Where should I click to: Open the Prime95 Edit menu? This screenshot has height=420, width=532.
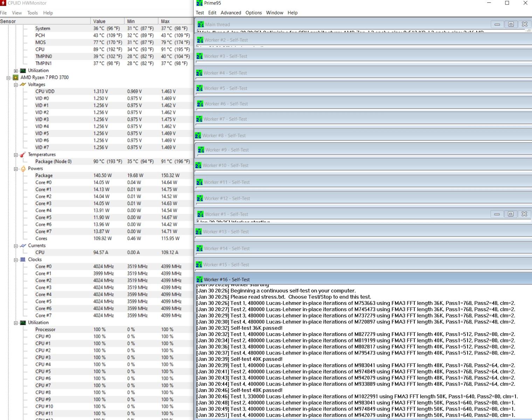pos(212,13)
